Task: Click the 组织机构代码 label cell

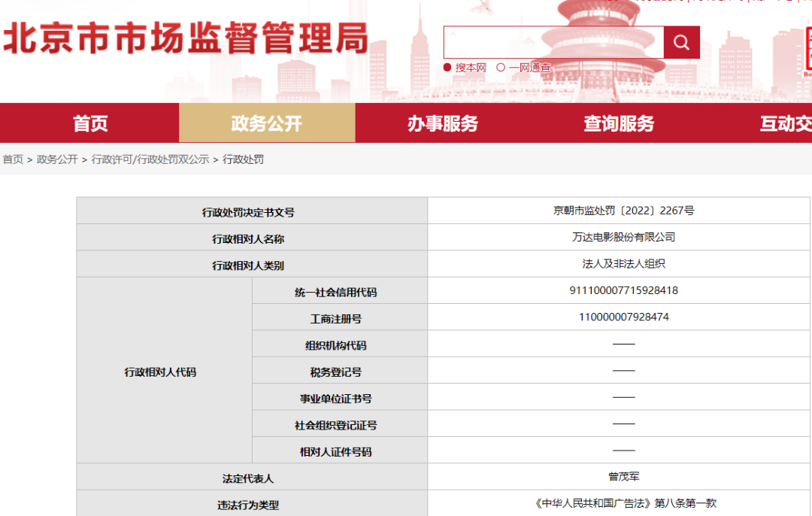Action: [x=340, y=344]
